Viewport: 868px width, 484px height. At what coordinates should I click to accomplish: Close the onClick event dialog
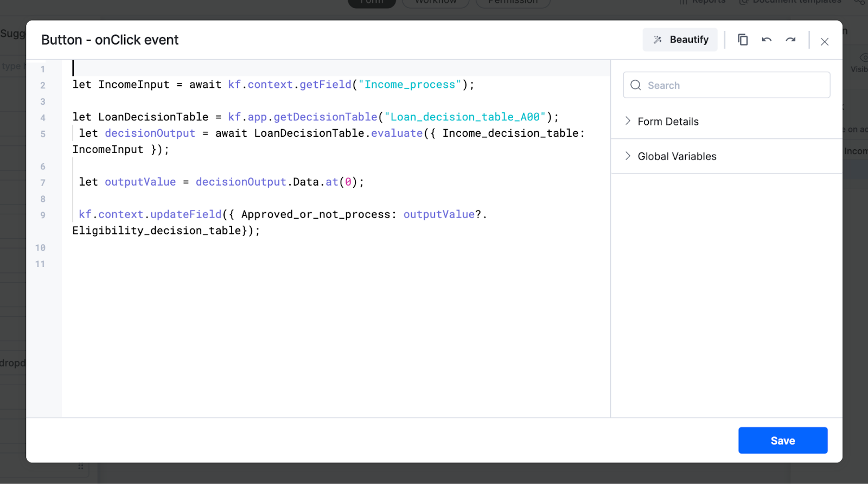pyautogui.click(x=825, y=42)
